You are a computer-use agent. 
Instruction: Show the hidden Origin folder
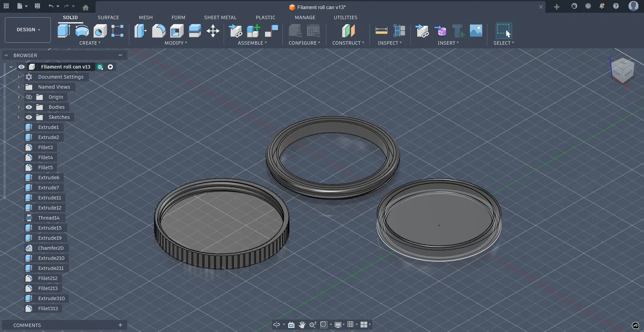click(29, 97)
